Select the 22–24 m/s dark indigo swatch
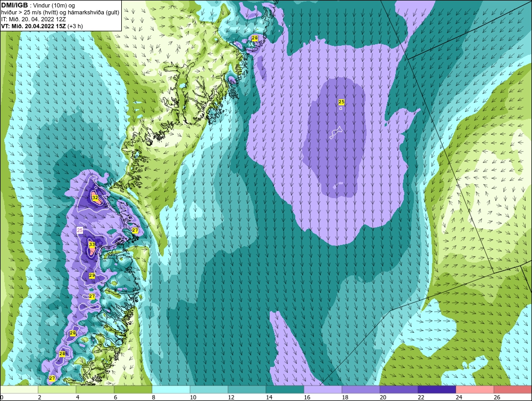532x401 pixels. coord(437,389)
